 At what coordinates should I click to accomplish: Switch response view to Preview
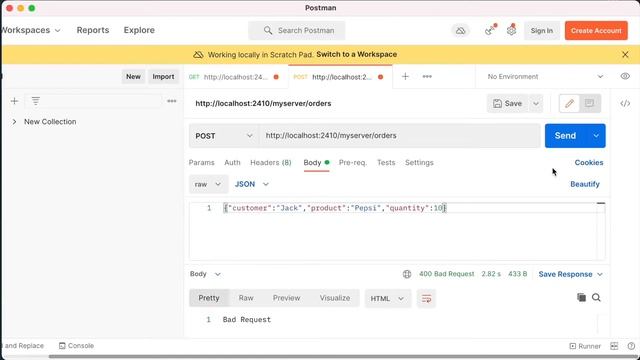(x=287, y=298)
